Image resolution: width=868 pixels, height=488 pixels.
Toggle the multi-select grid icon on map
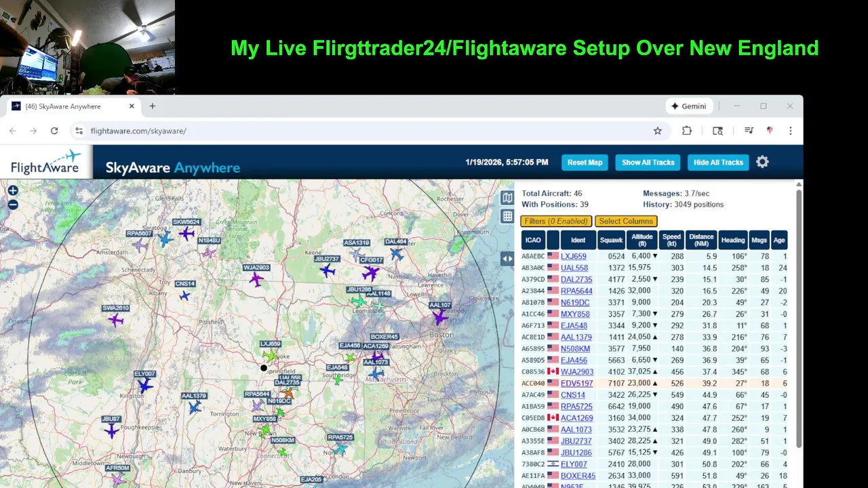click(x=507, y=217)
